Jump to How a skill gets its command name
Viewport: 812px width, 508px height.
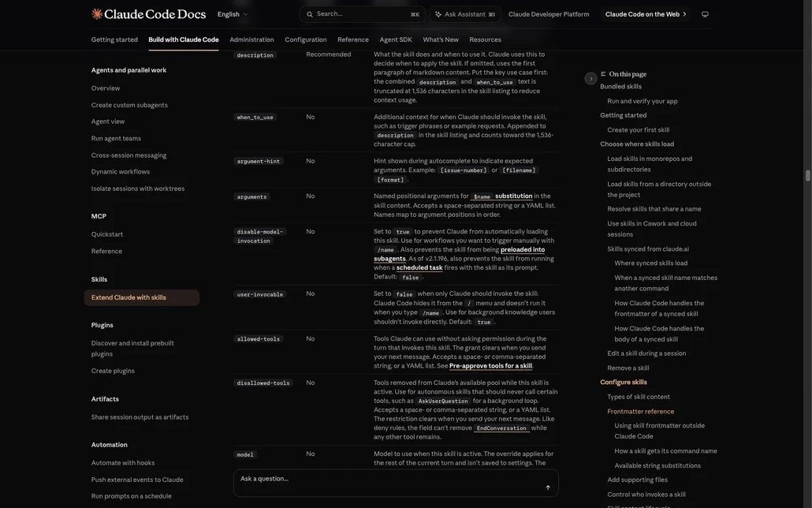click(x=666, y=451)
